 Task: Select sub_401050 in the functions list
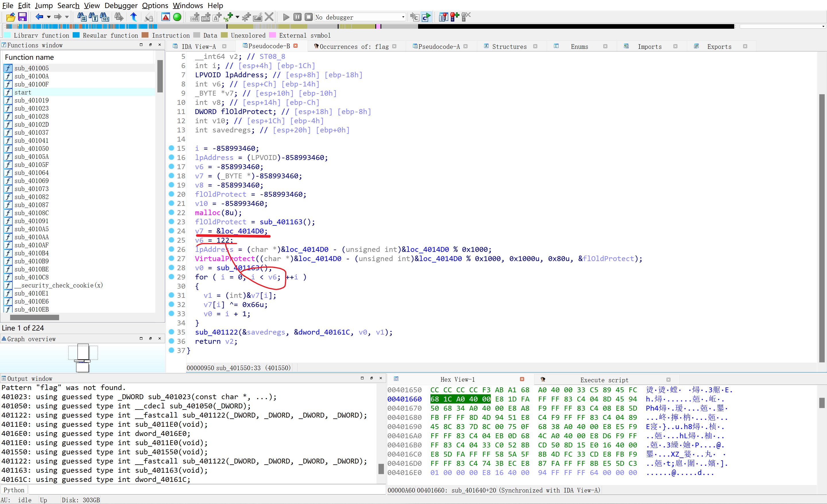click(31, 148)
